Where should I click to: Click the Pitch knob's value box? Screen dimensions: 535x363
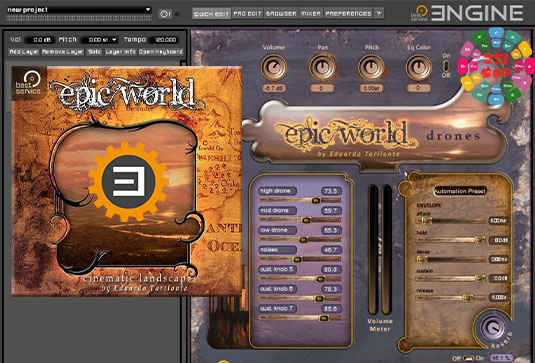pyautogui.click(x=371, y=88)
